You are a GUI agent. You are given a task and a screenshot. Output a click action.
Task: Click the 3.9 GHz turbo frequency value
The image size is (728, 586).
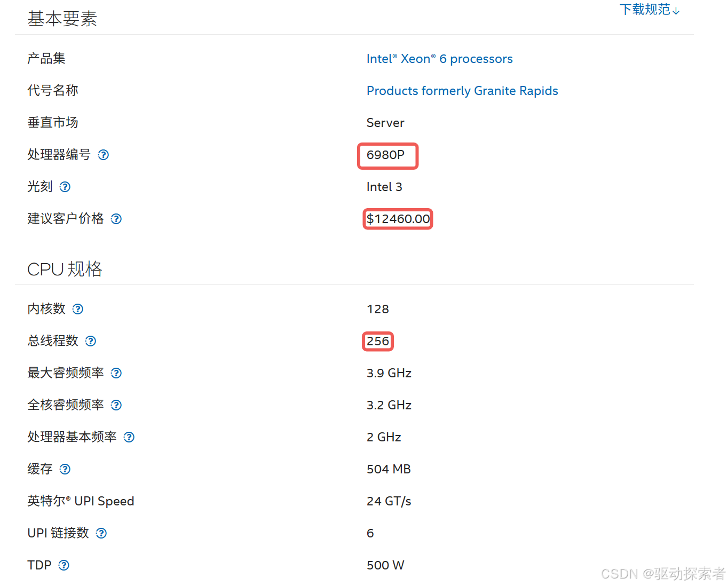389,373
